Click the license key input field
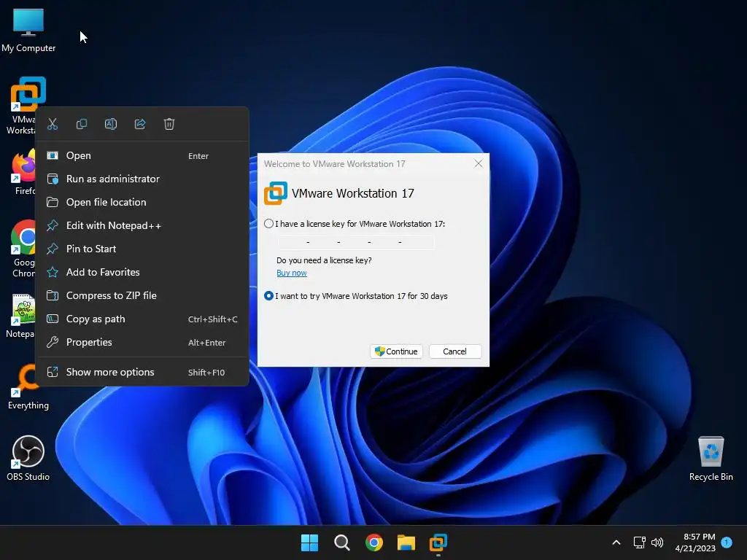Screen dimensions: 747x560 coord(356,242)
